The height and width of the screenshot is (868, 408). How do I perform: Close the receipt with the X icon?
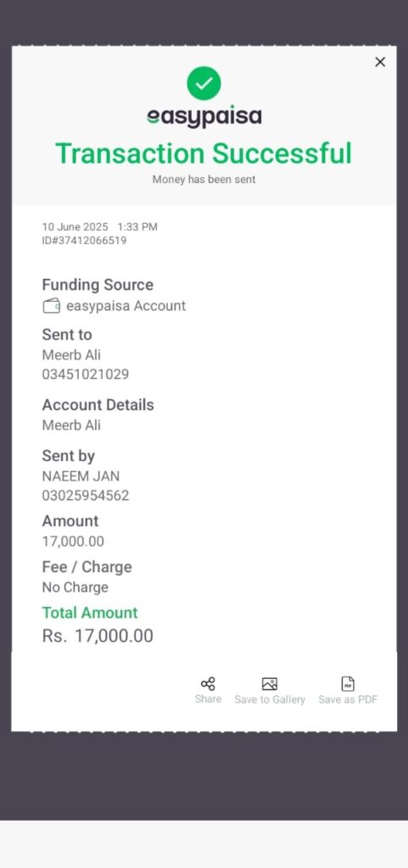click(x=380, y=62)
